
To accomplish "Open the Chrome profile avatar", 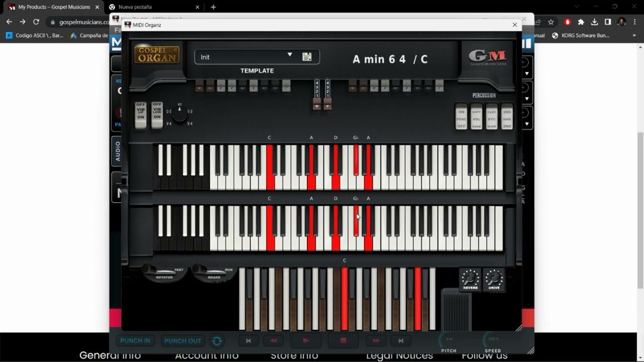I will click(x=621, y=22).
